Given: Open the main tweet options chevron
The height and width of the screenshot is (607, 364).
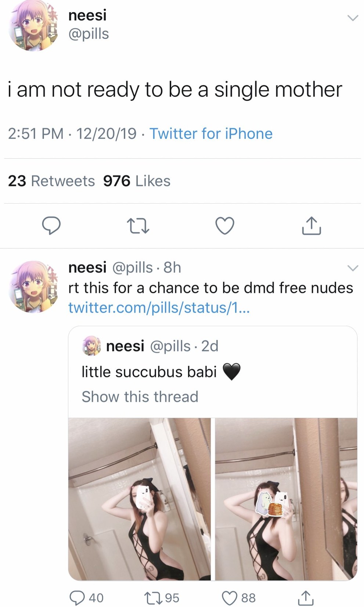Looking at the screenshot, I should tap(353, 18).
